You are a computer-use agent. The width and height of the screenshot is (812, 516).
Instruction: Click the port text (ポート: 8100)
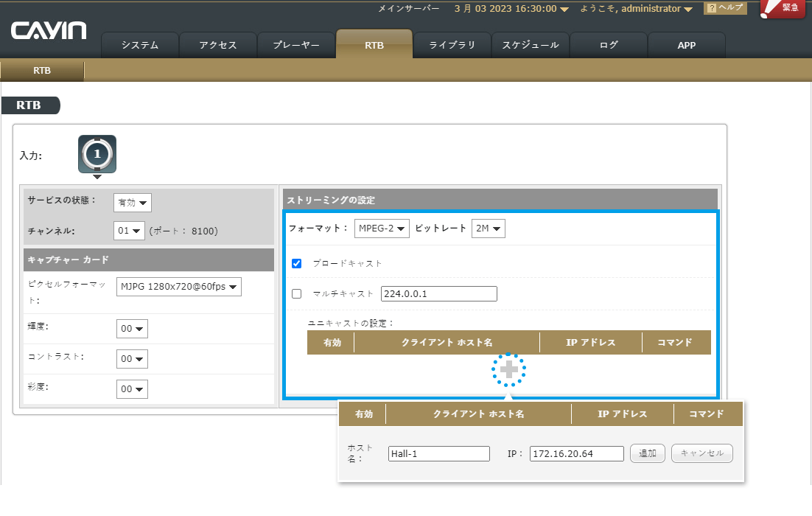coord(183,231)
